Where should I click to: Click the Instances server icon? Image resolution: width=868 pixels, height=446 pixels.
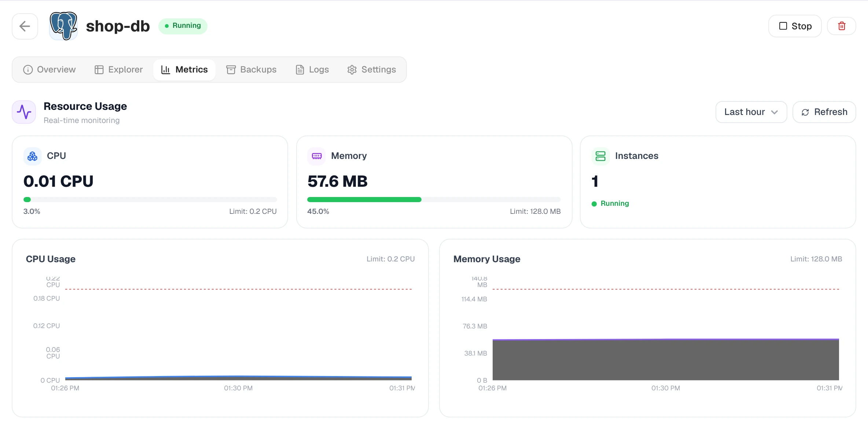pyautogui.click(x=600, y=156)
